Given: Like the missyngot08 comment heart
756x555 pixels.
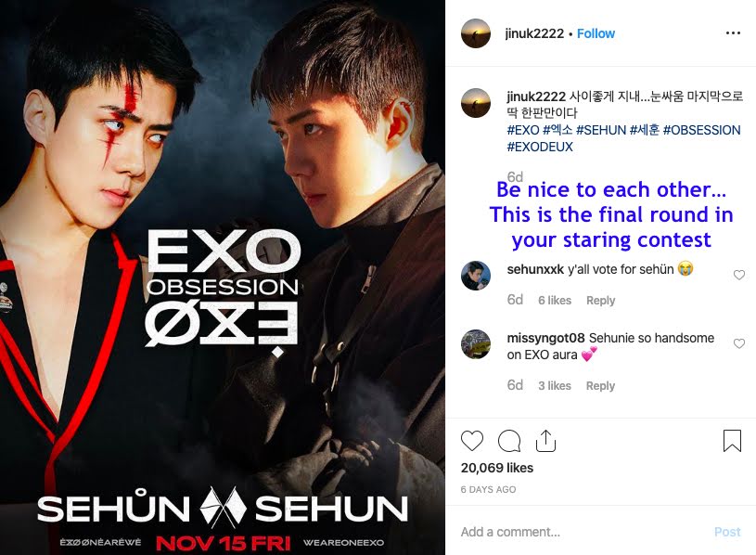Looking at the screenshot, I should click(x=738, y=343).
